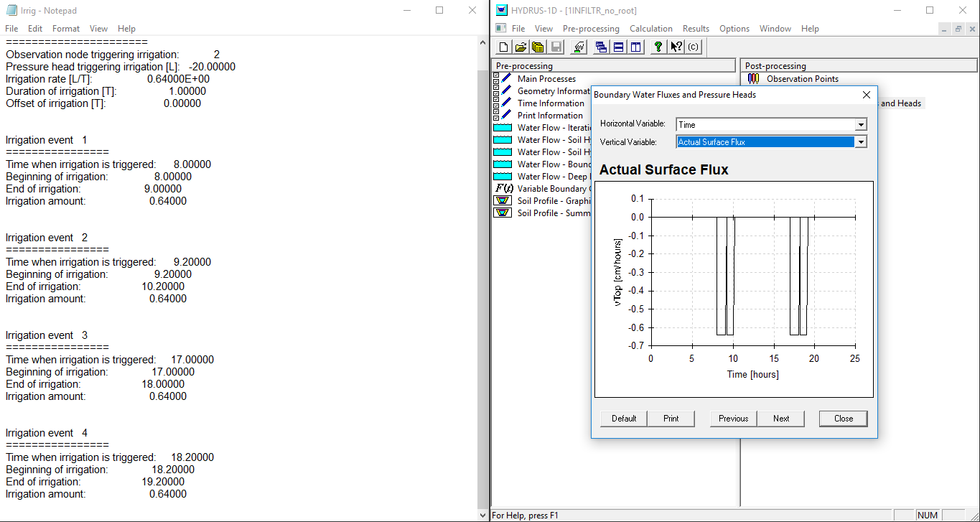Click the Next button in the dialog
The image size is (980, 522).
click(x=781, y=419)
